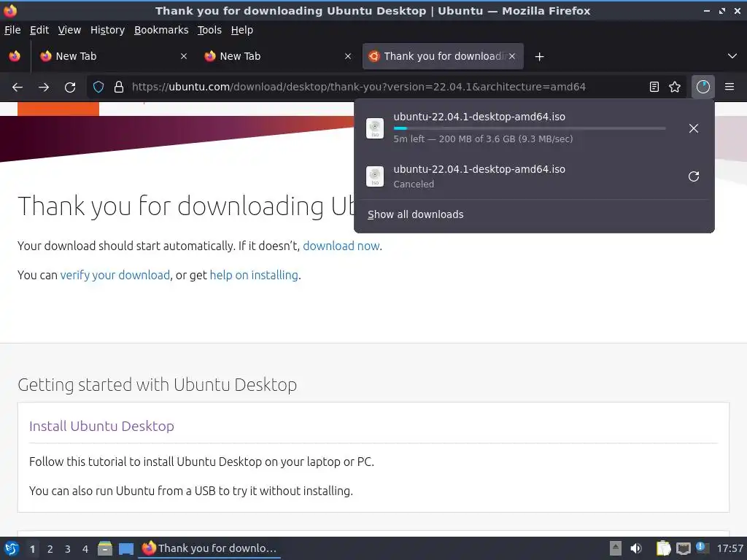Open removable media tray icon
Screen dimensions: 747x560
tap(616, 548)
